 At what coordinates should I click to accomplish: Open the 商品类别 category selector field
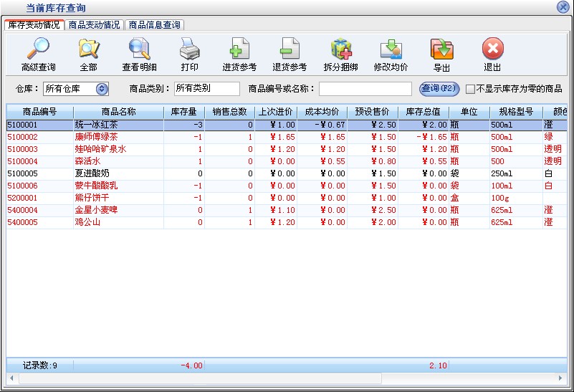pyautogui.click(x=206, y=89)
